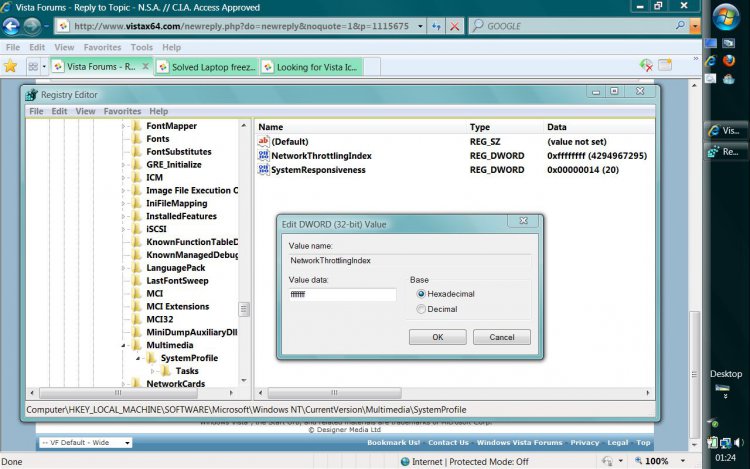The image size is (750, 469).
Task: Expand the Tasks tree node
Action: coord(153,371)
